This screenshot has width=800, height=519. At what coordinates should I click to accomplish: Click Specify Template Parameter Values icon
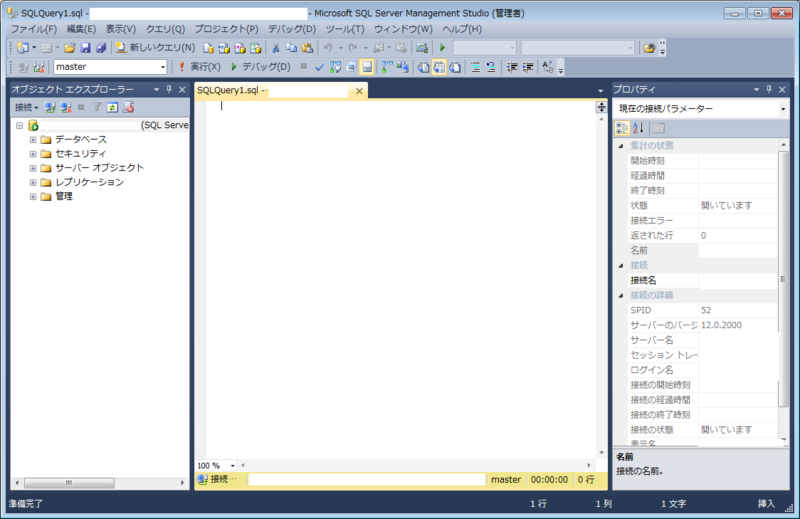pos(547,67)
